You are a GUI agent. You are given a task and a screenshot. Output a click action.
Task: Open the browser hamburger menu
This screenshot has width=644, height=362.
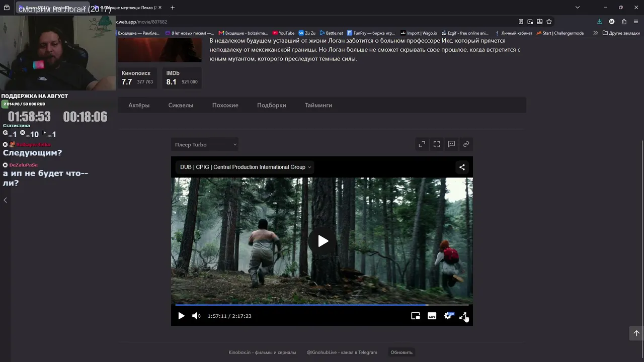pos(636,22)
